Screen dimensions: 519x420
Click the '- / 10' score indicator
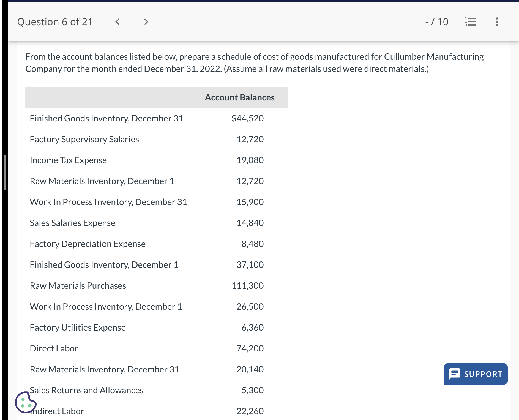437,22
